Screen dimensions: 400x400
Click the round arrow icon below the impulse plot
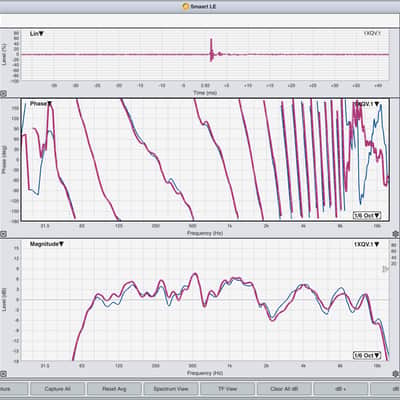[3, 94]
